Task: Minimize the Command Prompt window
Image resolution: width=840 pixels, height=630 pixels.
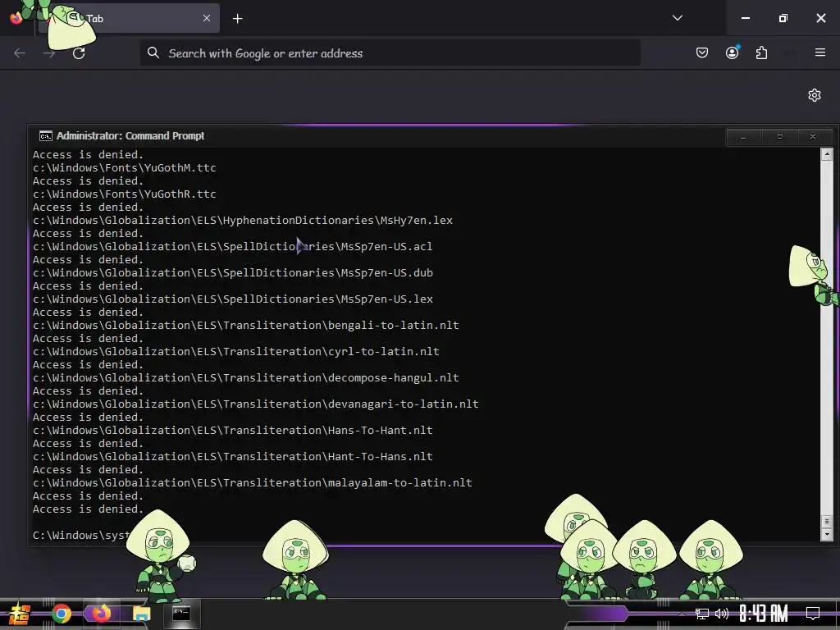Action: pyautogui.click(x=743, y=137)
